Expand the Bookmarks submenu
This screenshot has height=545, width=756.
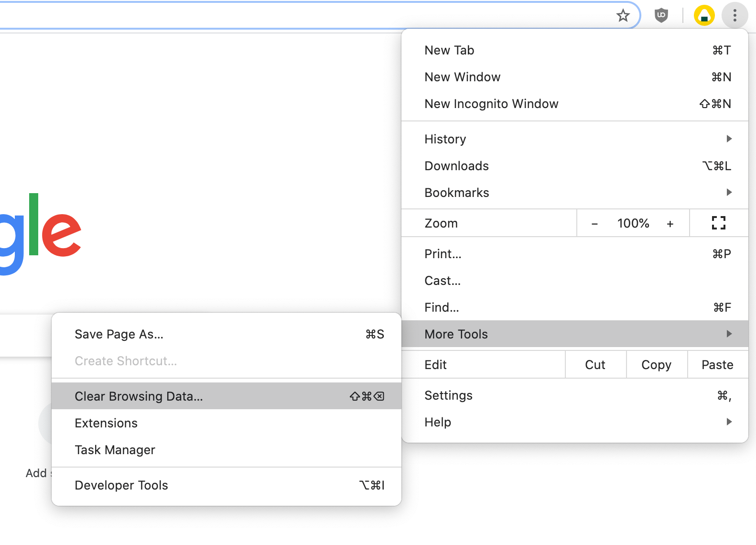coord(575,193)
